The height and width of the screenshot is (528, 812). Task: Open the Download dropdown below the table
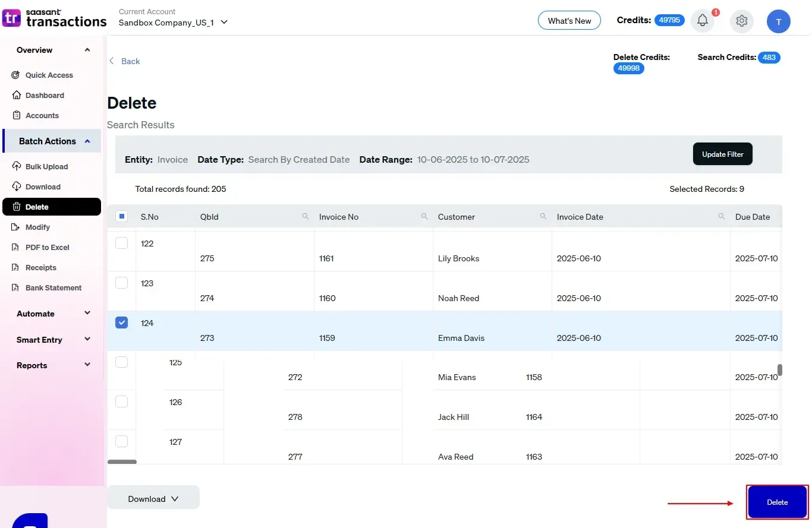point(153,499)
